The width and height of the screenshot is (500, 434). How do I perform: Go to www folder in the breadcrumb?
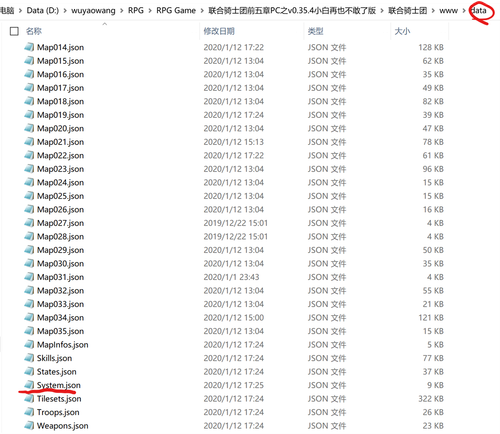(x=449, y=11)
